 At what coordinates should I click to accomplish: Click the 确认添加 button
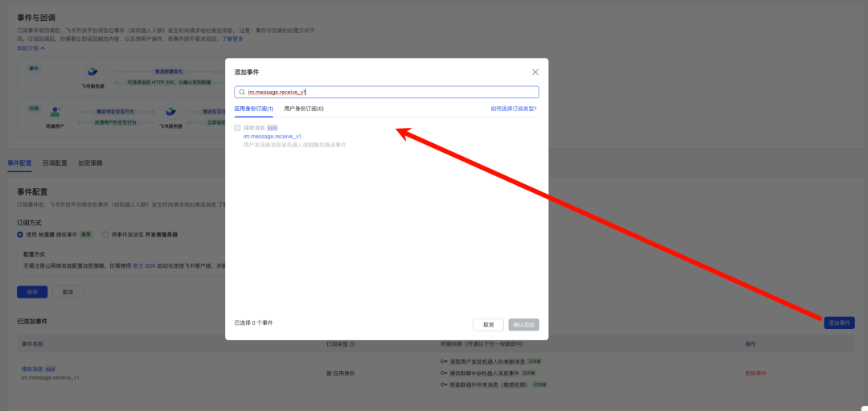(x=524, y=325)
